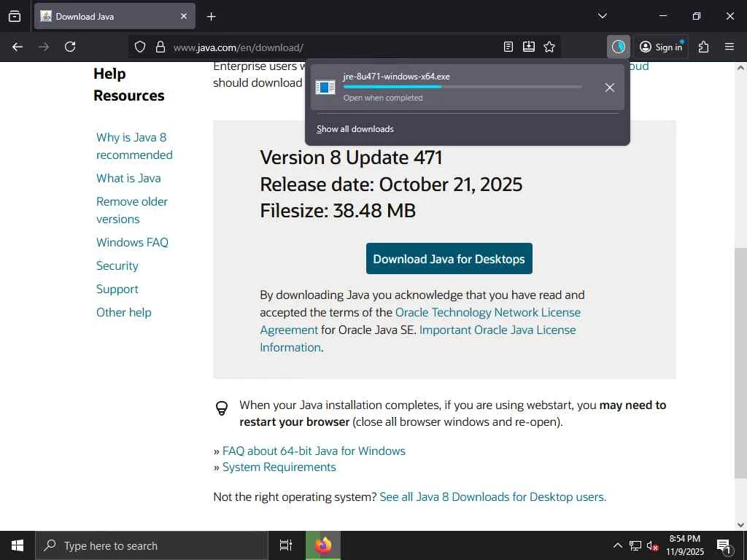Open Other help link

tap(124, 312)
